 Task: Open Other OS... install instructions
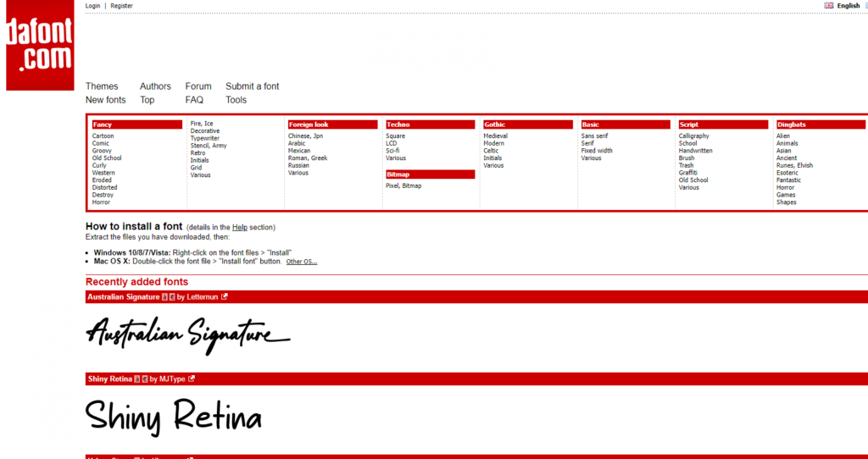[x=302, y=262]
